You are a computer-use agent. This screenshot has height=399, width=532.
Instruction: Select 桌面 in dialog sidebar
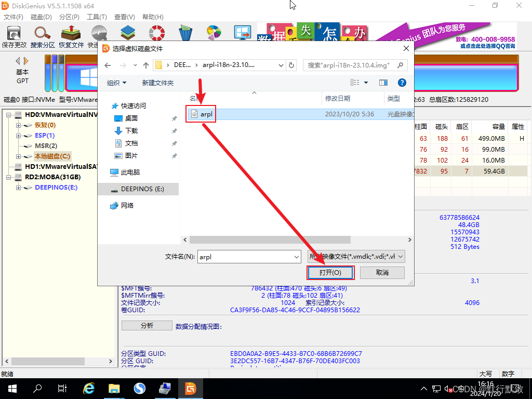pos(131,118)
